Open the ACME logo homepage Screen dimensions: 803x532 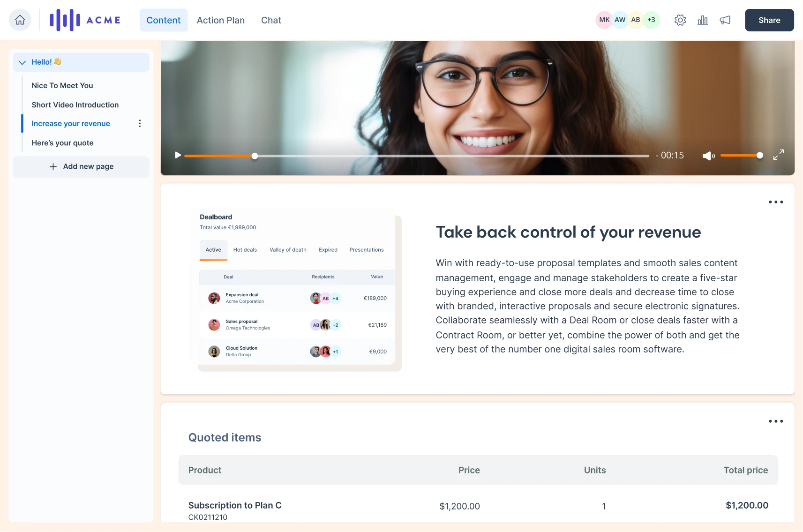(84, 20)
